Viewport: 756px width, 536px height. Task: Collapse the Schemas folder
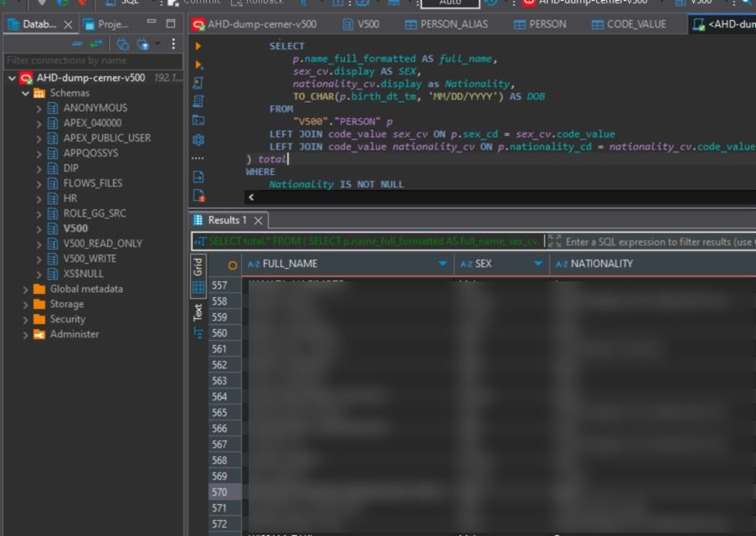coord(25,93)
